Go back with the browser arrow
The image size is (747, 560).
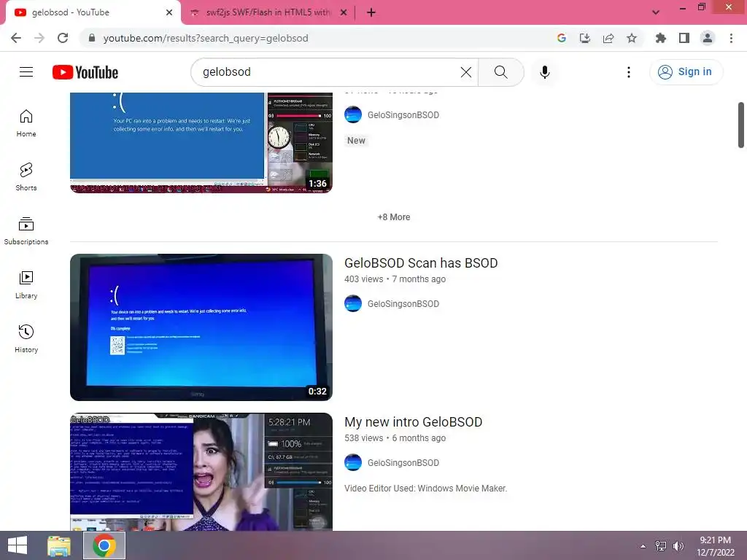click(16, 38)
